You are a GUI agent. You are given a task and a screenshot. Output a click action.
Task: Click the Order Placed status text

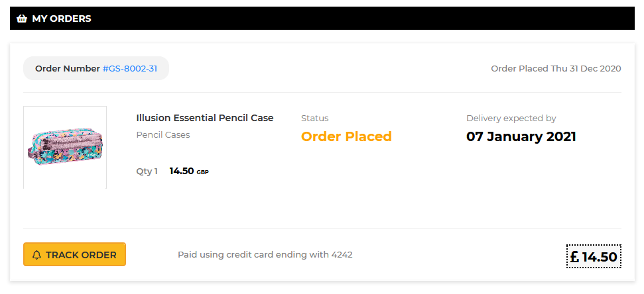click(x=346, y=136)
